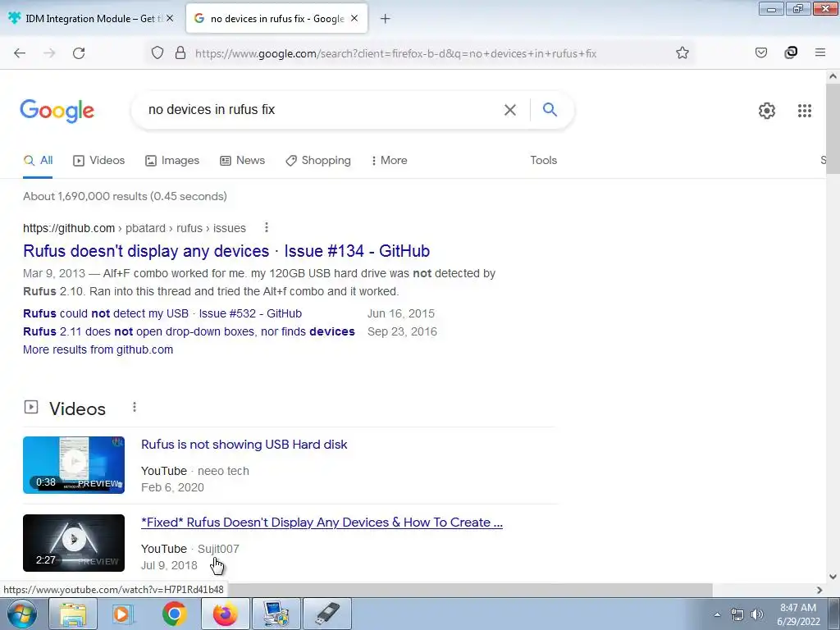Launch Windows Media Player from the taskbar
Image resolution: width=840 pixels, height=630 pixels.
(x=121, y=614)
